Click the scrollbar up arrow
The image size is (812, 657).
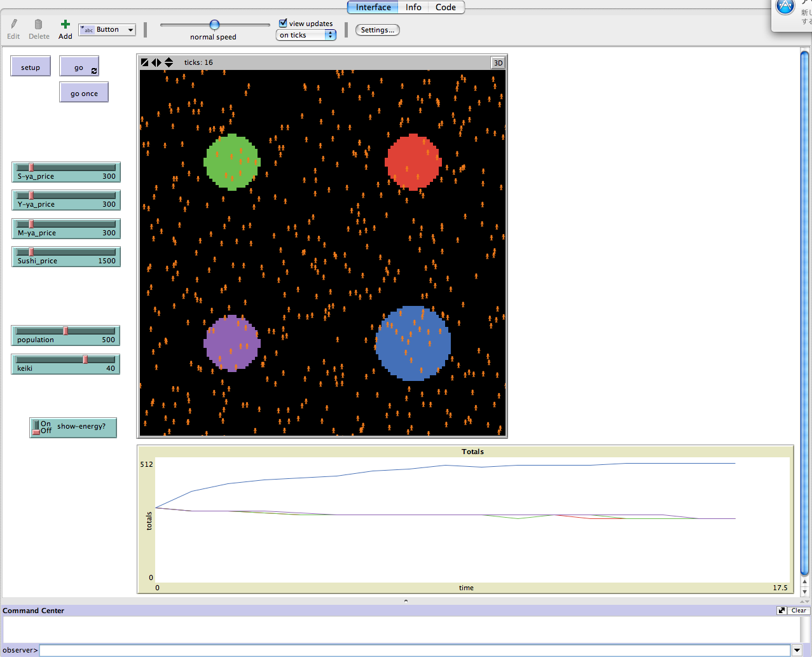[x=804, y=581]
